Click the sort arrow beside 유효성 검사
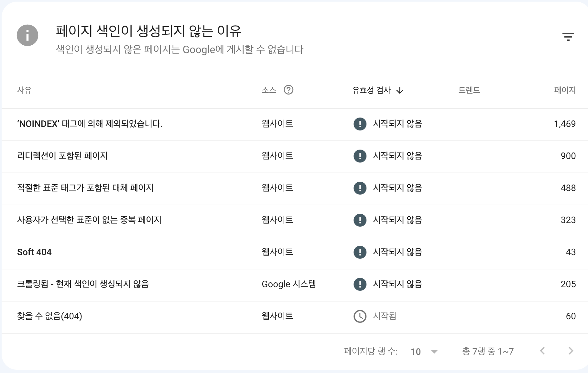This screenshot has width=588, height=373. coord(400,90)
